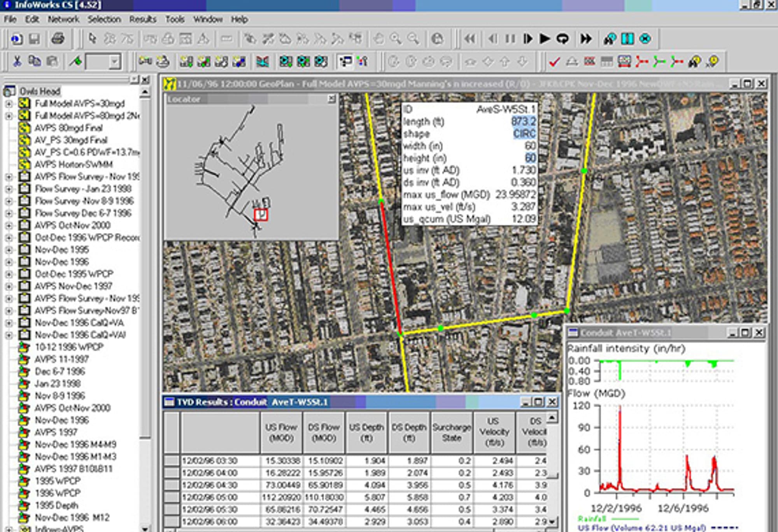Select the 1995 Depth tree item
This screenshot has width=778, height=532.
pyautogui.click(x=56, y=505)
